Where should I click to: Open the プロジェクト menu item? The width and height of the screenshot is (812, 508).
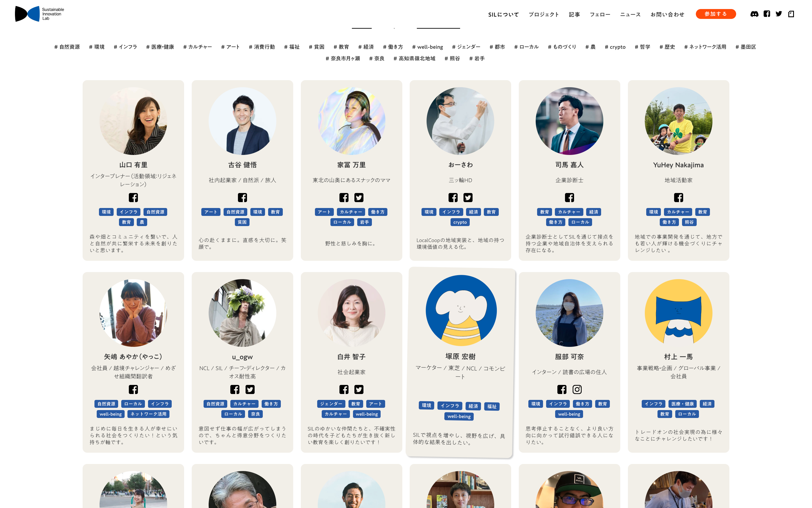click(544, 14)
